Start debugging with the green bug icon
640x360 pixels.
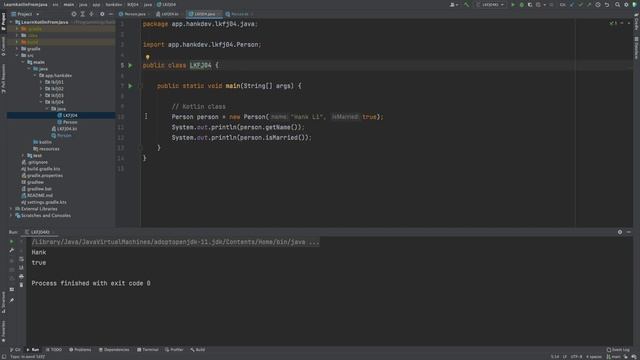[522, 4]
